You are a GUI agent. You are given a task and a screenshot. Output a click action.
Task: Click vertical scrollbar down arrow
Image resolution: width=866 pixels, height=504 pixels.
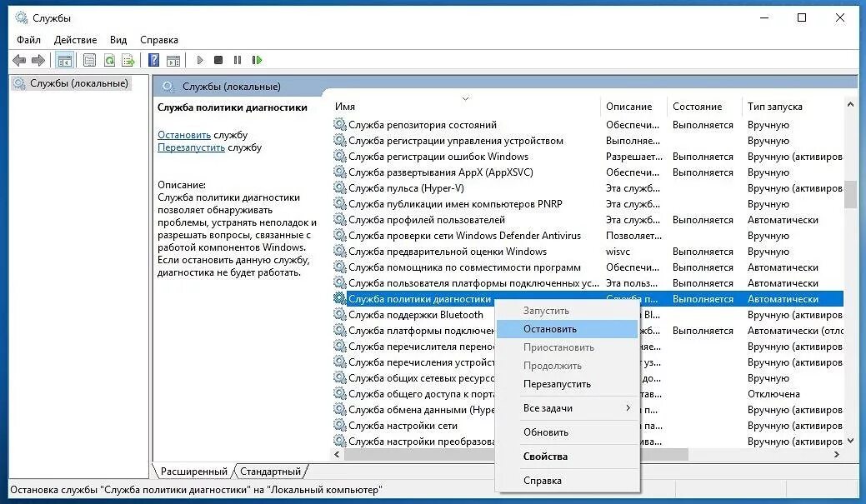click(x=850, y=441)
